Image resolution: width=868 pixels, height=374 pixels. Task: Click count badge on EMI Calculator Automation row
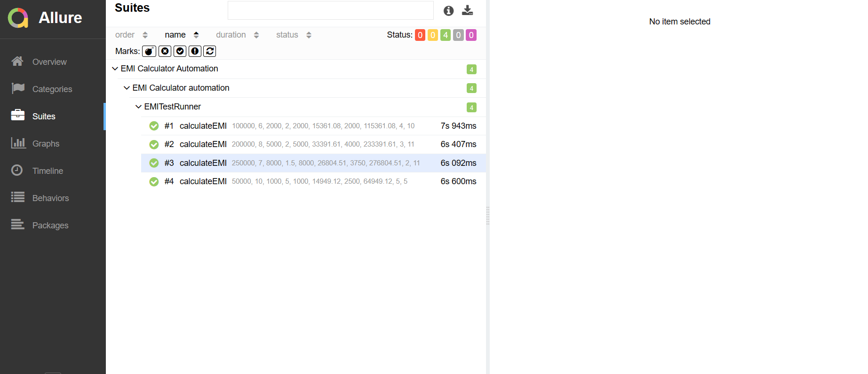(x=471, y=70)
